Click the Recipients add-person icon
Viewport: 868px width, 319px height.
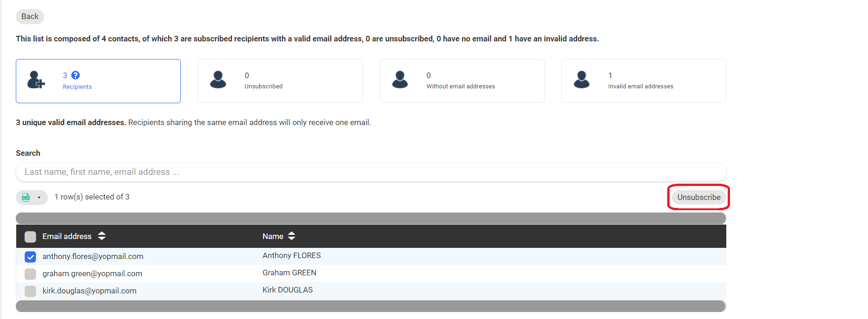point(36,80)
